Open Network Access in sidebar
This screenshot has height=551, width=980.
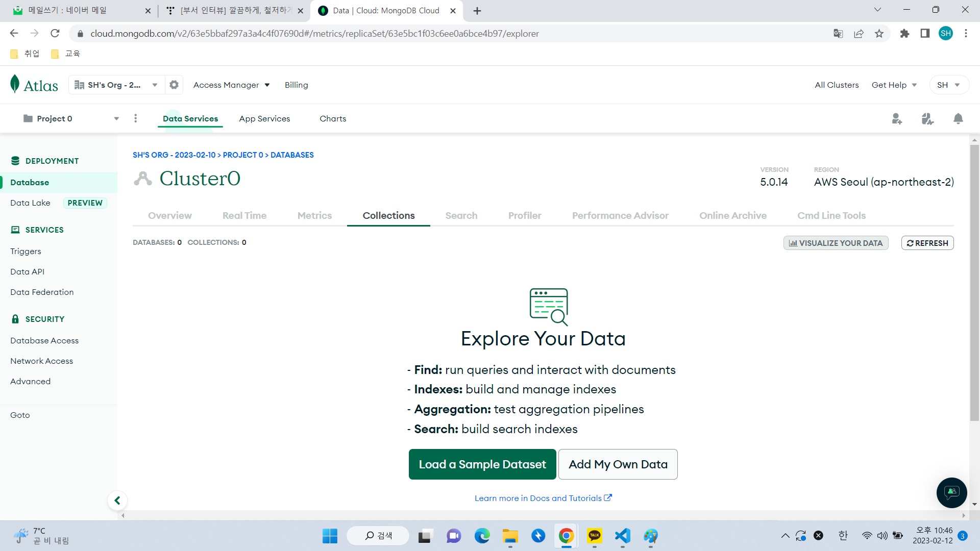(x=41, y=361)
